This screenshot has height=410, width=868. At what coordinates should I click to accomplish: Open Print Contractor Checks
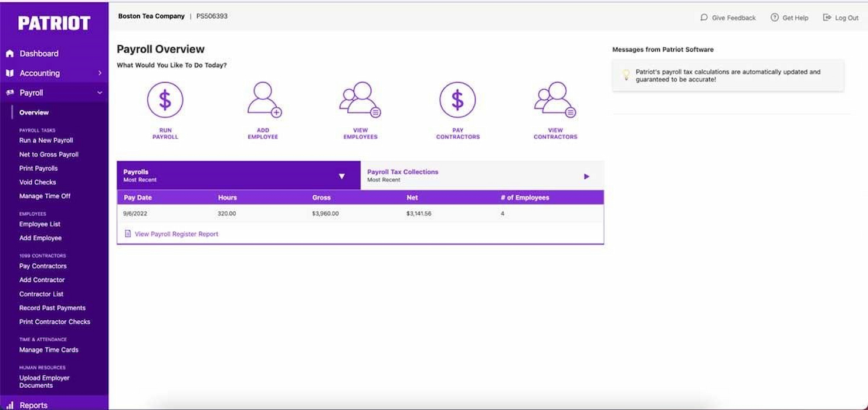pos(55,321)
